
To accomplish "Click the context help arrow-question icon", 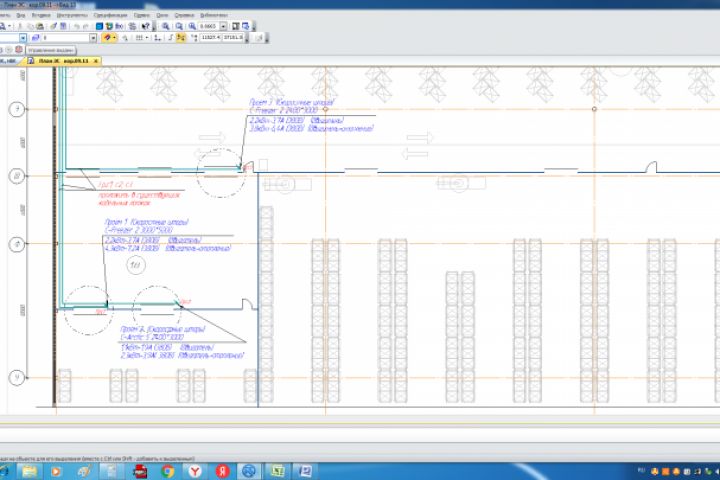I will (x=146, y=26).
